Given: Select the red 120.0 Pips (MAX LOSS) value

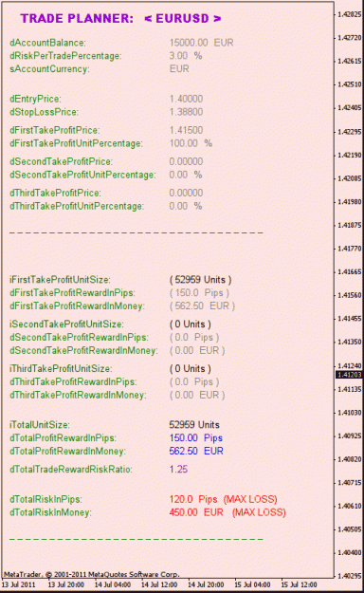Looking at the screenshot, I should tap(223, 500).
